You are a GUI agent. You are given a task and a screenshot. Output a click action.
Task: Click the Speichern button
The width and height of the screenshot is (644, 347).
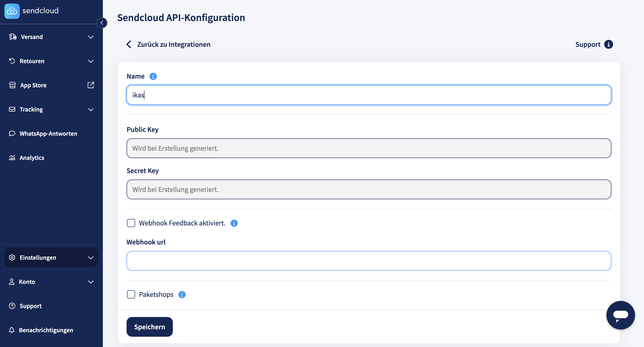[150, 327]
